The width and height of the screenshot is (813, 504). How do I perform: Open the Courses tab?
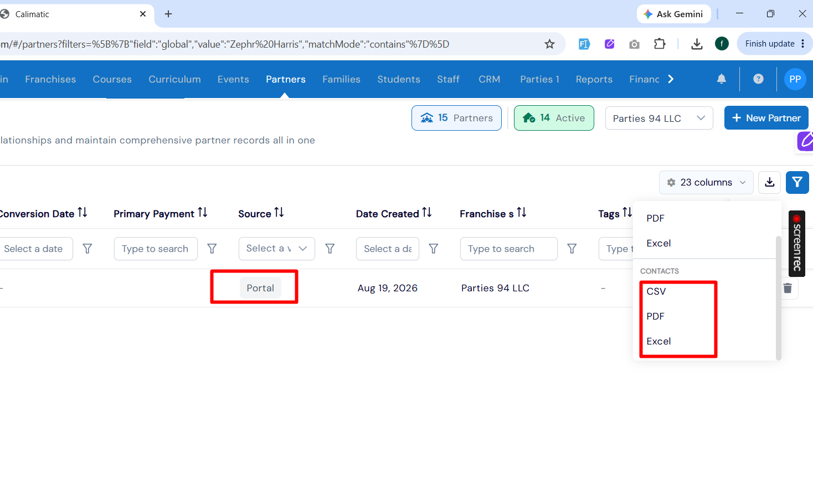coord(112,79)
